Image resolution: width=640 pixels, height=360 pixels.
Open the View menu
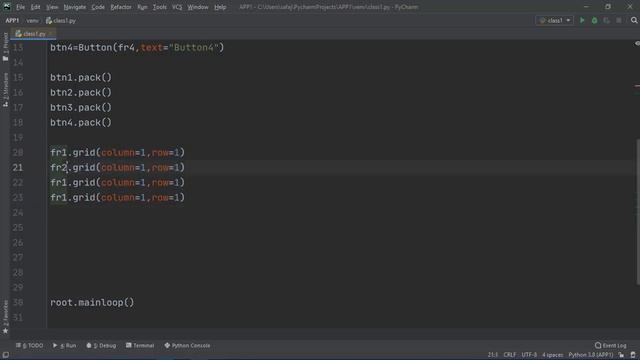pyautogui.click(x=52, y=7)
